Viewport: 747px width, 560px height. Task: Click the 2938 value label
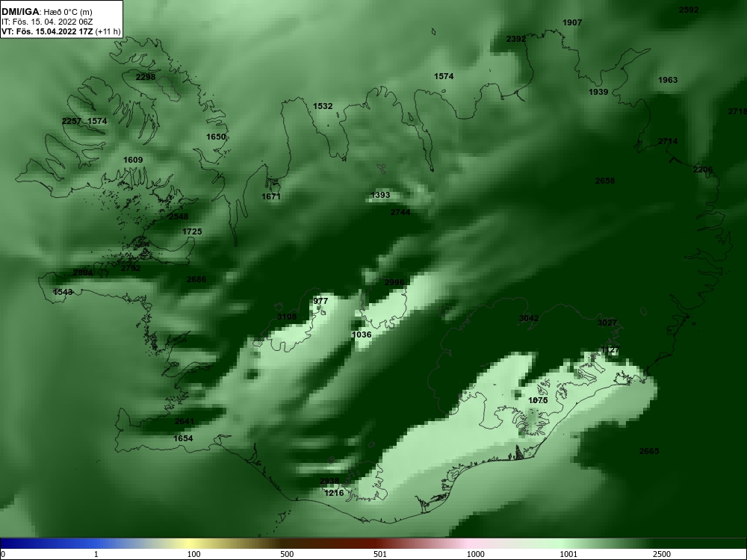329,481
